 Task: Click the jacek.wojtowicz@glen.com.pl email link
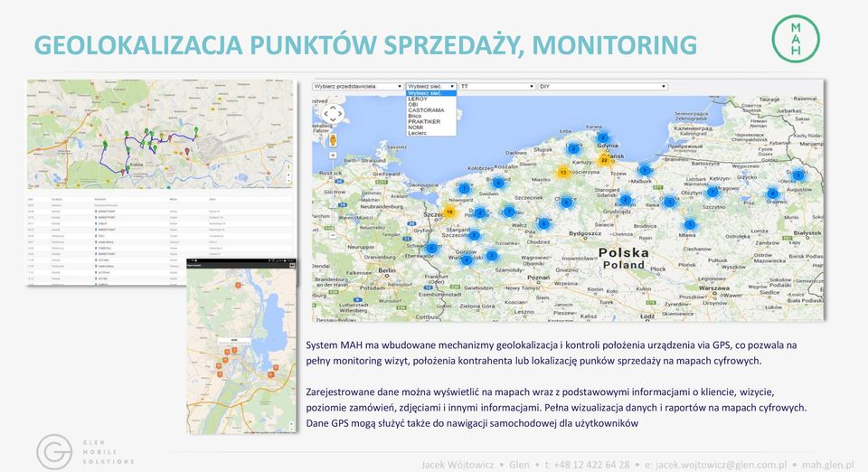point(722,465)
